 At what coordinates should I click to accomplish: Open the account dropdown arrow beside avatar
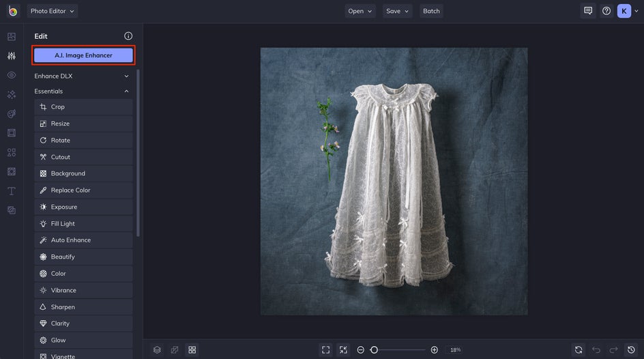[636, 11]
